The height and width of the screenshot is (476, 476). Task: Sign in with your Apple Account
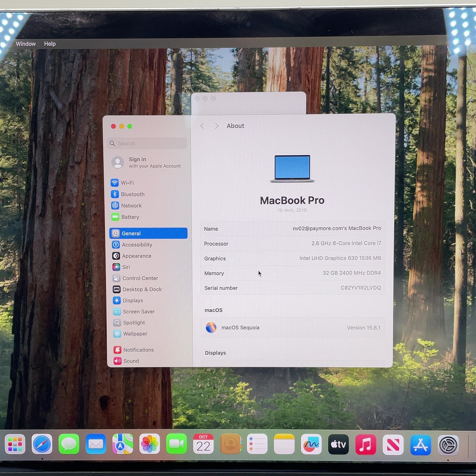coord(147,162)
